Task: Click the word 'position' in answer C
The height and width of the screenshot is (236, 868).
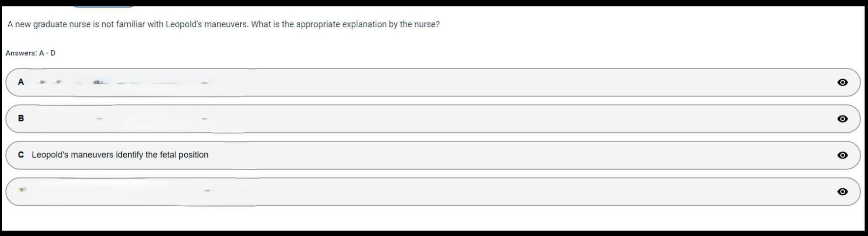Action: click(x=193, y=155)
